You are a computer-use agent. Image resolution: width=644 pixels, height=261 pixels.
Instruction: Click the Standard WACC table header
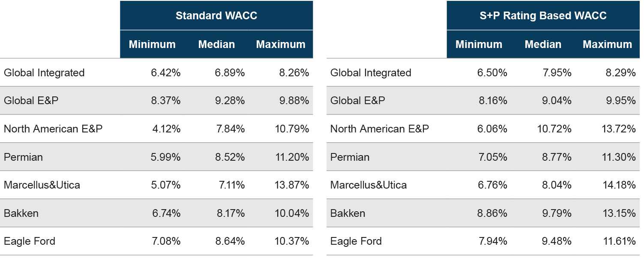[x=216, y=16]
